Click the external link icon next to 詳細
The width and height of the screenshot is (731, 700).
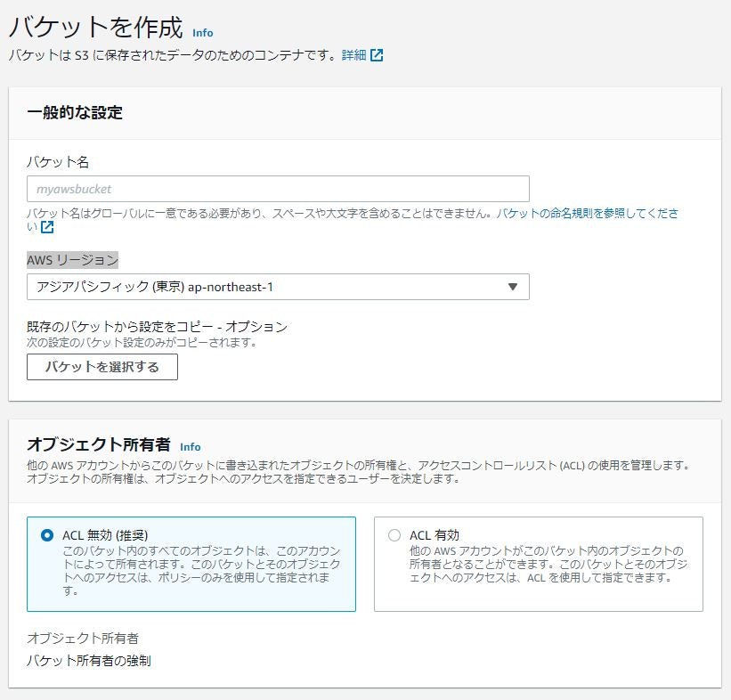point(378,54)
